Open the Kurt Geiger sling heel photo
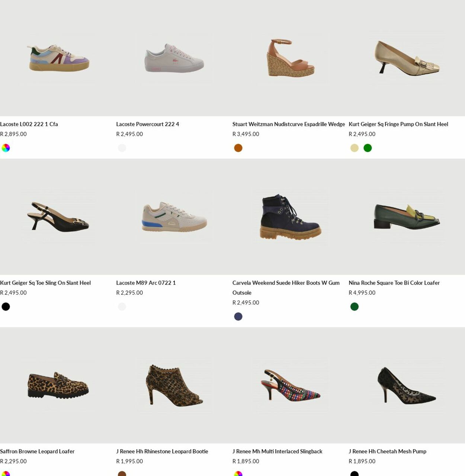Viewport: 465px width, 476px height. [x=58, y=217]
